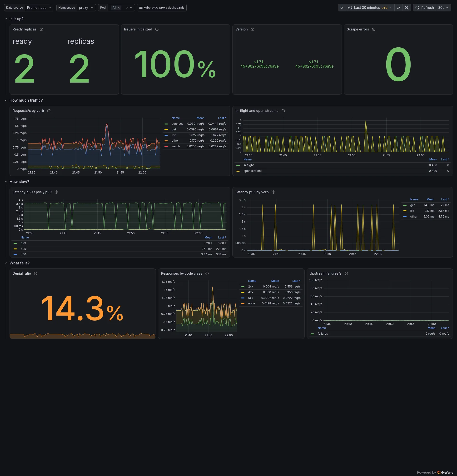
Task: Toggle the watch series in legend
Action: pyautogui.click(x=176, y=146)
